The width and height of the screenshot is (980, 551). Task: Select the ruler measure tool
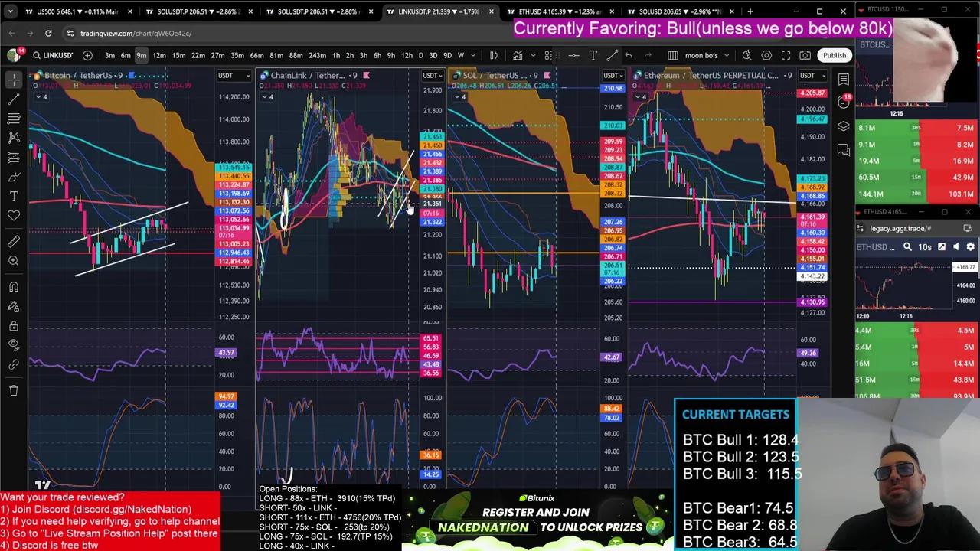[x=14, y=242]
